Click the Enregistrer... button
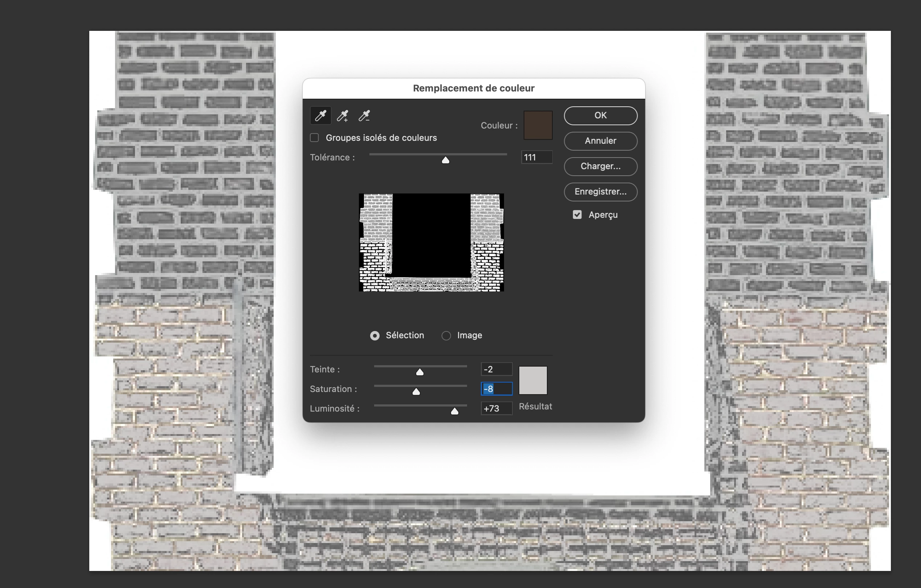This screenshot has width=921, height=588. tap(600, 192)
